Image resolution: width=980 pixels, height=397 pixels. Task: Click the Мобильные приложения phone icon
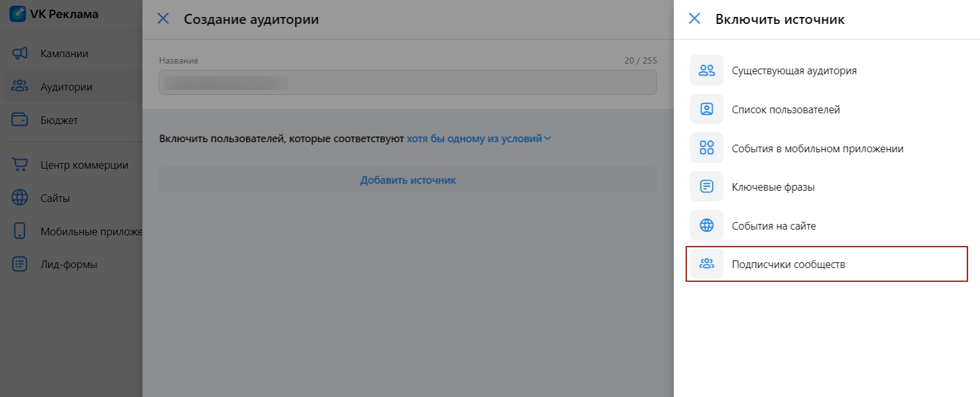pos(20,231)
